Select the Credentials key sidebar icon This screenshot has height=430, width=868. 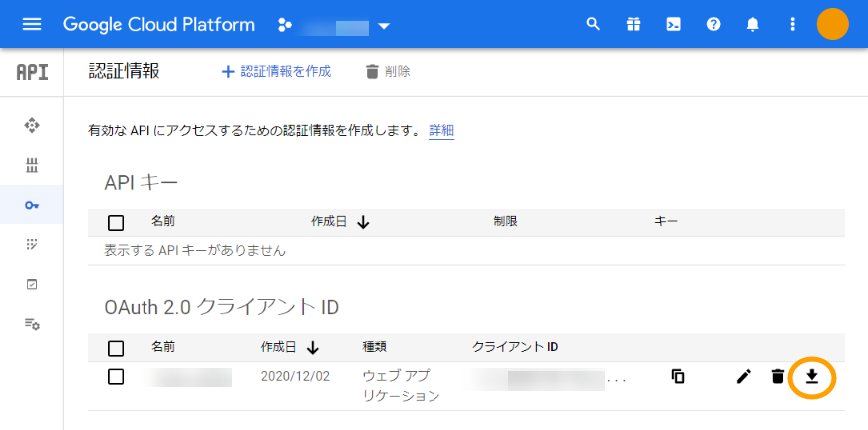[32, 205]
